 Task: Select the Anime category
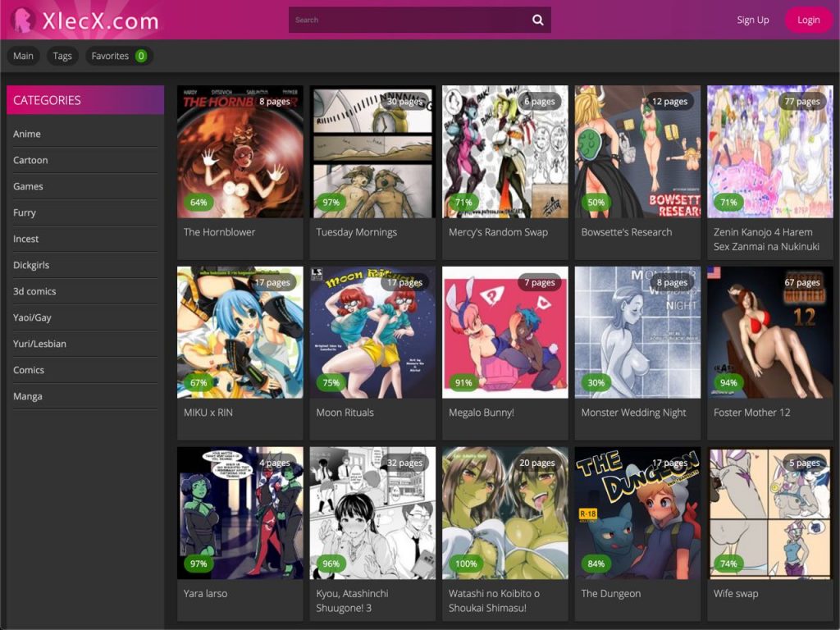pos(27,134)
